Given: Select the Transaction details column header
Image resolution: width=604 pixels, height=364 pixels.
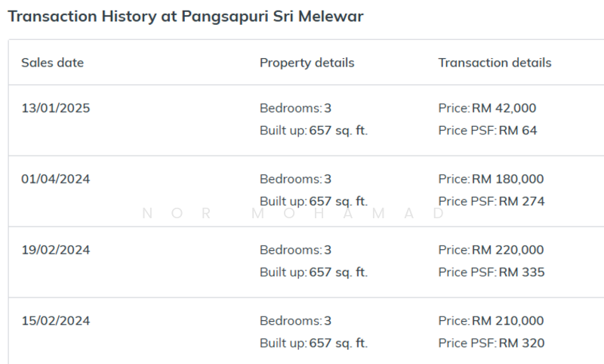Looking at the screenshot, I should click(495, 63).
